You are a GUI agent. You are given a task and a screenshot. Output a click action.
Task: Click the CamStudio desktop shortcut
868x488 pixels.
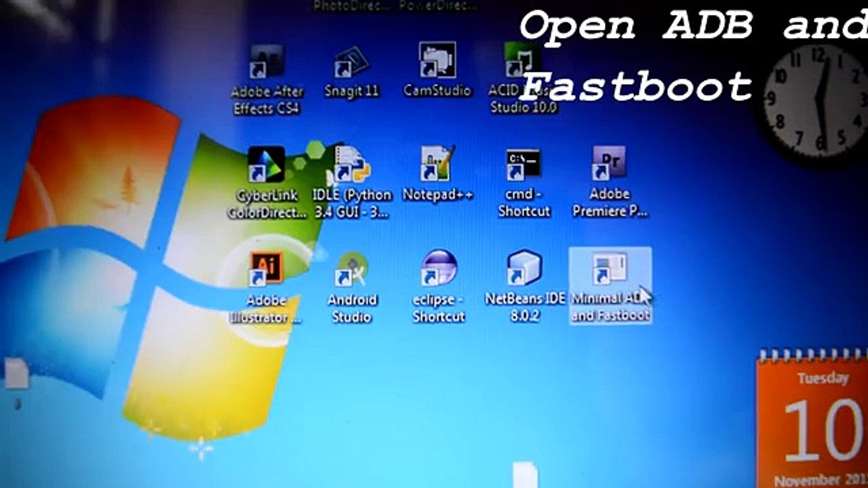437,70
